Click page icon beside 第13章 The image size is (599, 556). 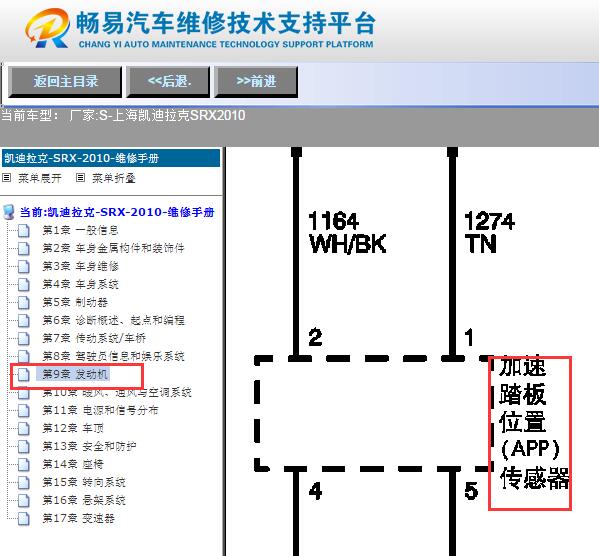pos(24,446)
